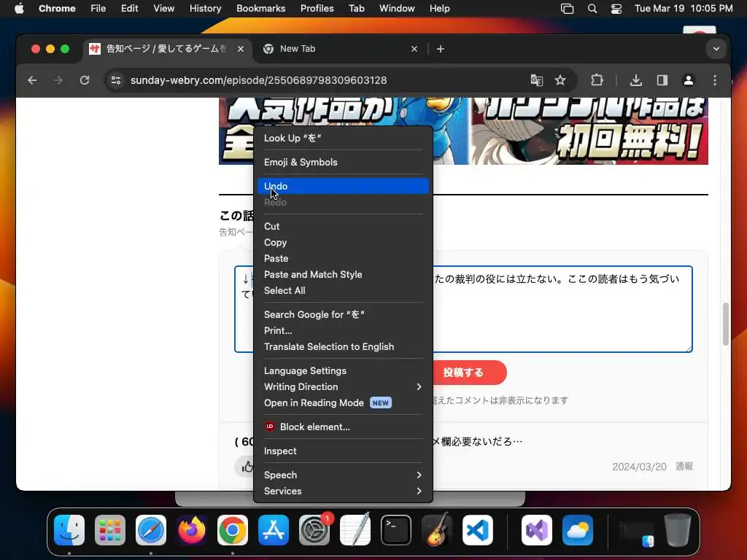Open the Bookmarks menu in menu bar
Image resolution: width=747 pixels, height=560 pixels.
(260, 9)
